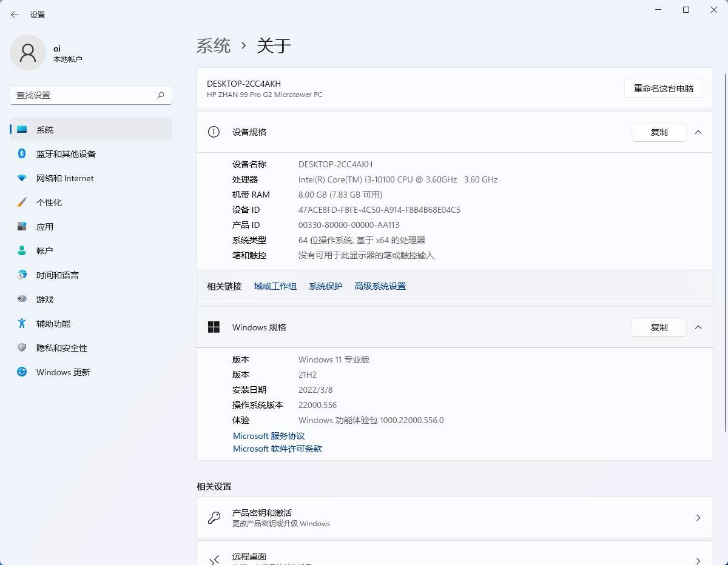Viewport: 728px width, 565px height.
Task: Click the 应用 sidebar icon
Action: pyautogui.click(x=21, y=226)
